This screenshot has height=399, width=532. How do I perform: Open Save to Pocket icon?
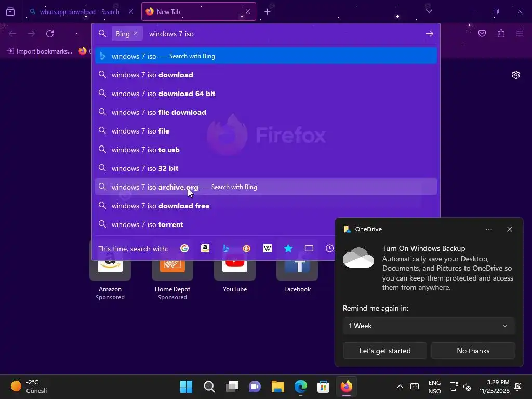pyautogui.click(x=482, y=34)
